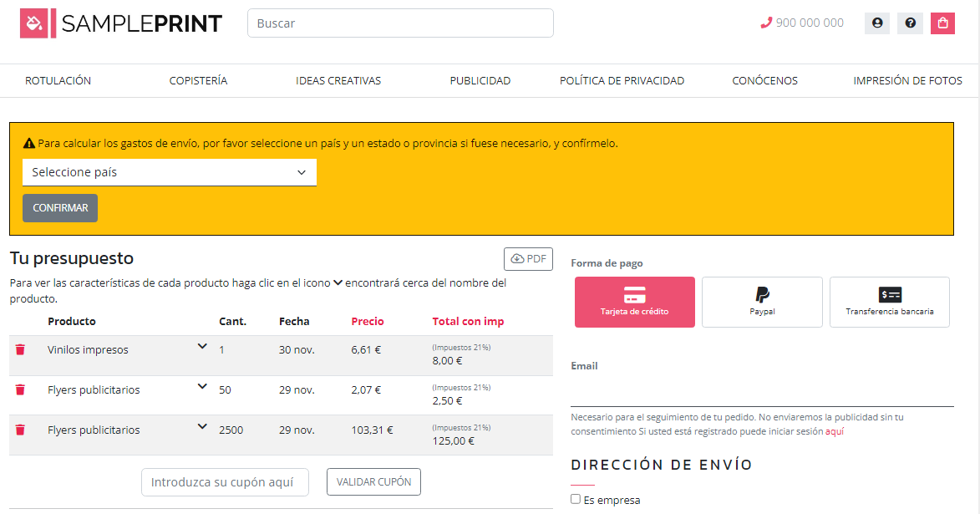The height and width of the screenshot is (514, 980).
Task: Remove the 50-quantity Flyers publicitarios row
Action: point(20,390)
